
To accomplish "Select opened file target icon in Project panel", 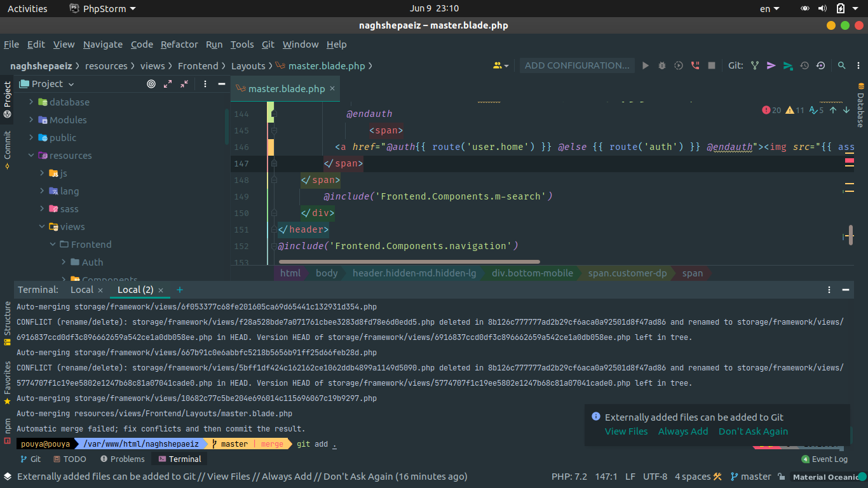I will pos(151,84).
